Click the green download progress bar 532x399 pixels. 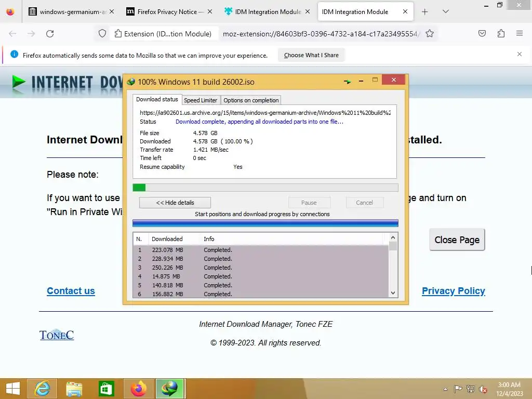click(265, 188)
